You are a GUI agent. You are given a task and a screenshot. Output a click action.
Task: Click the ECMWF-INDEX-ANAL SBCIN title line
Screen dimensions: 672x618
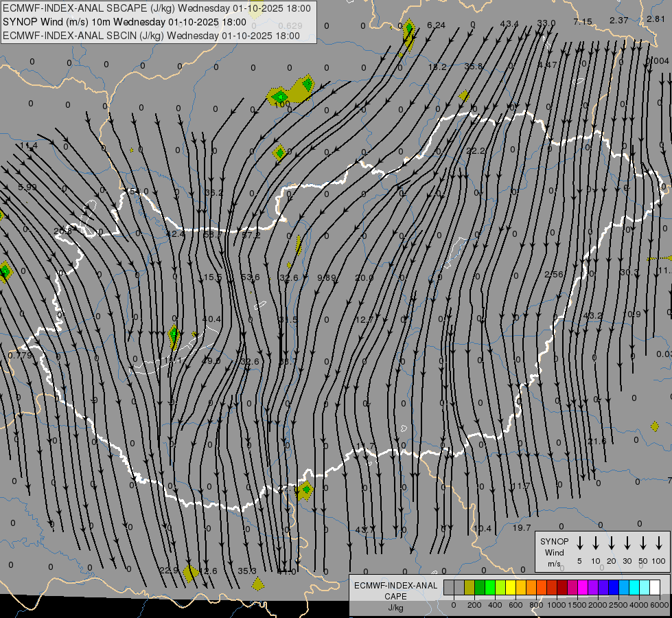click(151, 35)
